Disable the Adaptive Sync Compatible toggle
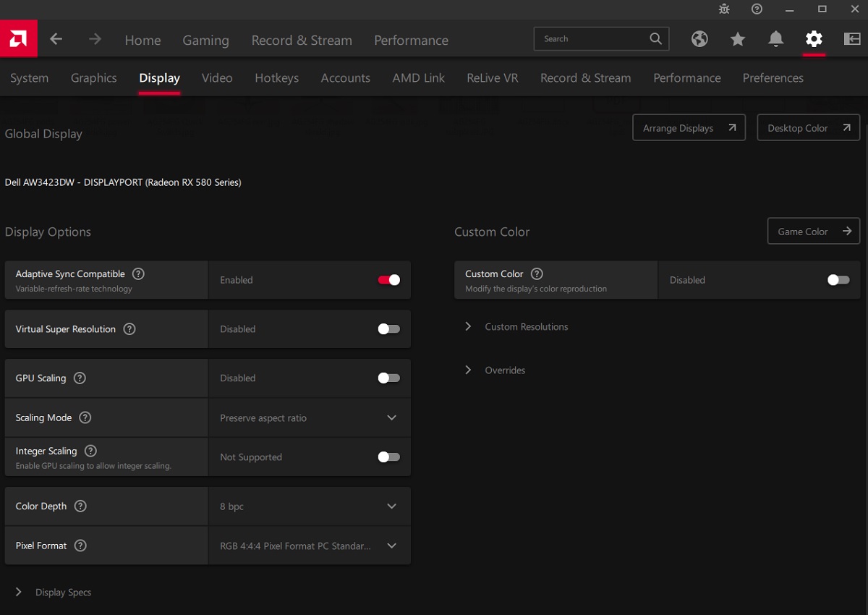 [x=388, y=280]
